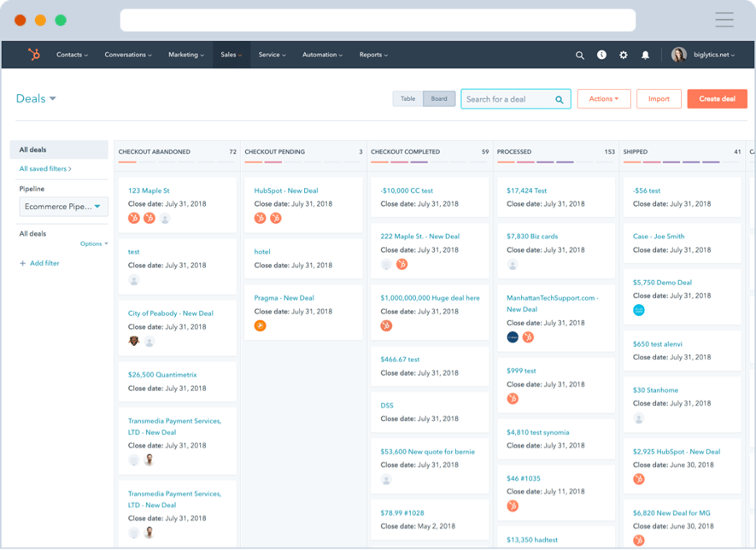
Task: Click the orange HubSpot avatar on 222 Maple St. card
Action: [x=401, y=264]
